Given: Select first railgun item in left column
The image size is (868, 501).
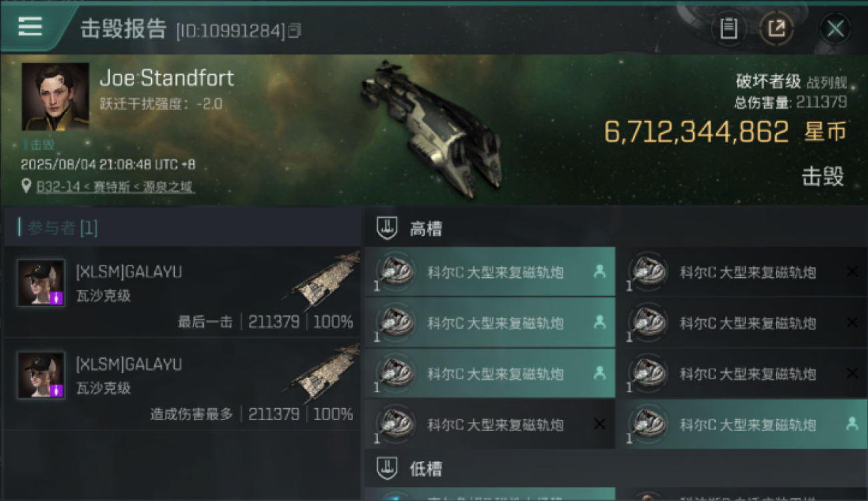Looking at the screenshot, I should 489,272.
